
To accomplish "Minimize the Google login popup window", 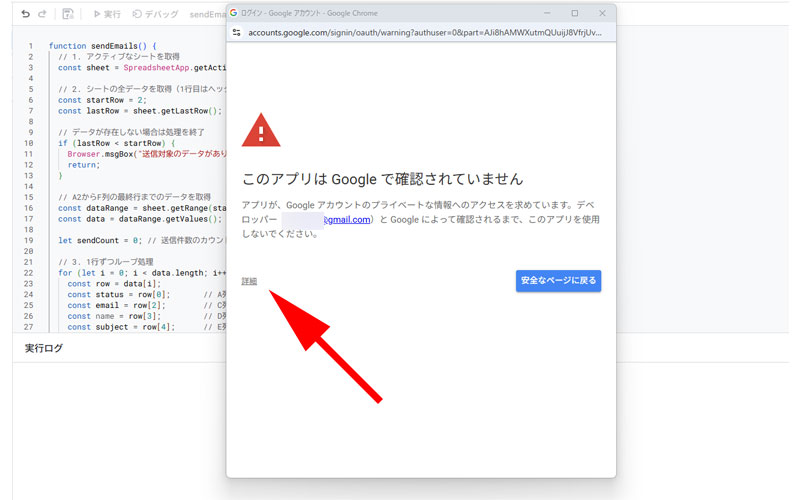I will click(x=547, y=13).
